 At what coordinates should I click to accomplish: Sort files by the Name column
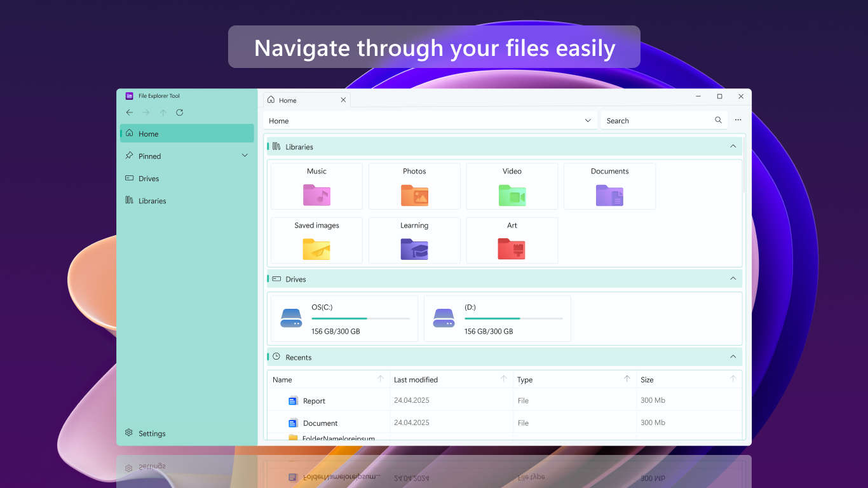[x=282, y=379]
